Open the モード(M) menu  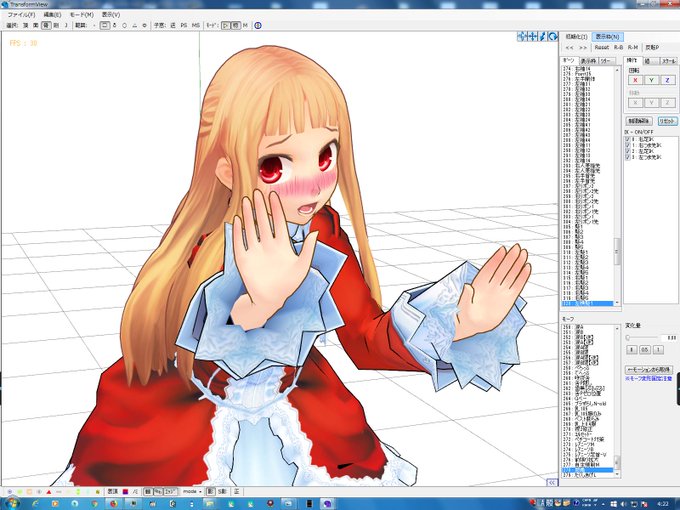pyautogui.click(x=82, y=15)
